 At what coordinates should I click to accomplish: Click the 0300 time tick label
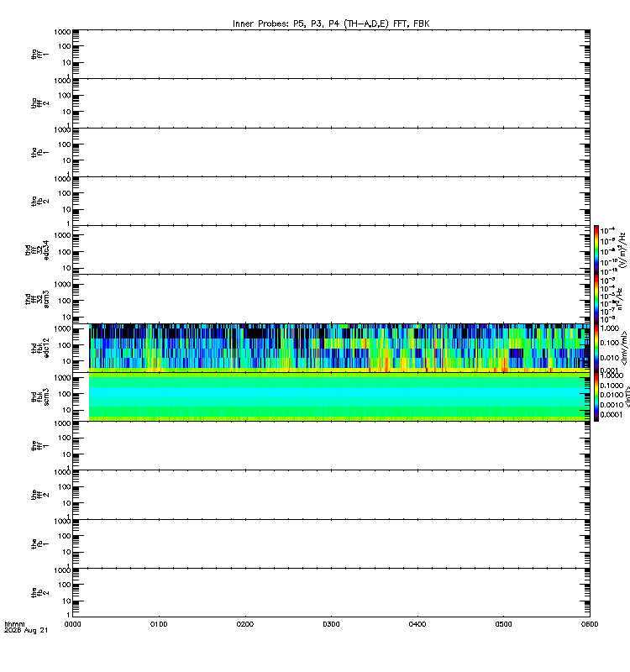[331, 624]
